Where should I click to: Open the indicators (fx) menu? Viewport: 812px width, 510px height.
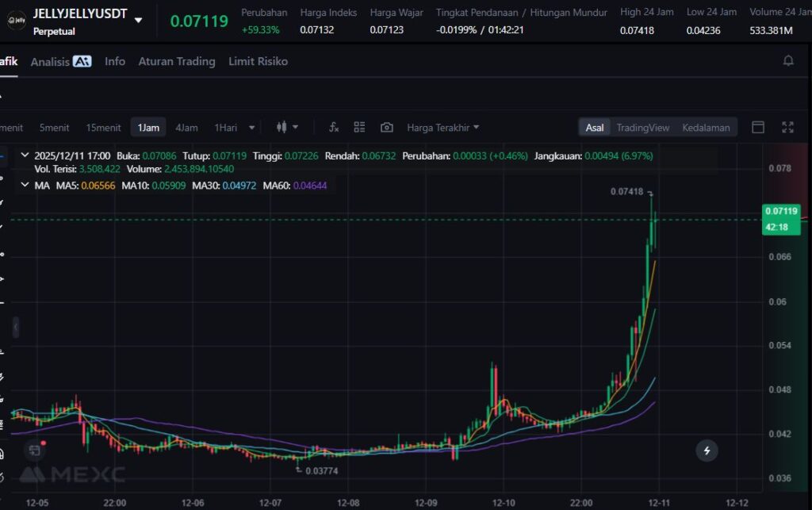tap(334, 128)
